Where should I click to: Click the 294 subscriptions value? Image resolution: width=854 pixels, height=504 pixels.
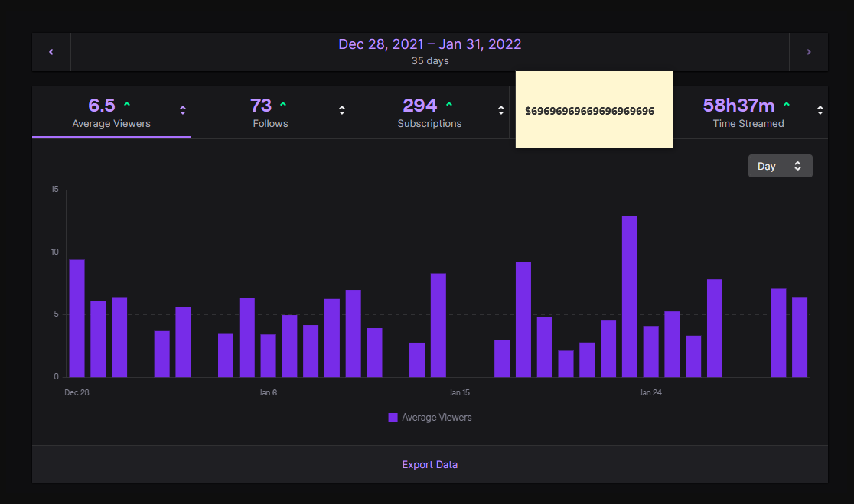click(420, 105)
